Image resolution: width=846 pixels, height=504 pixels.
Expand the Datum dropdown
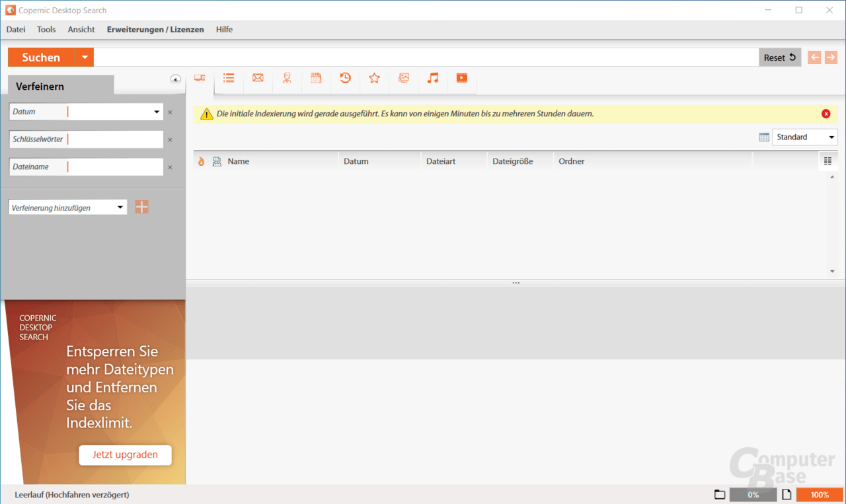pyautogui.click(x=157, y=112)
